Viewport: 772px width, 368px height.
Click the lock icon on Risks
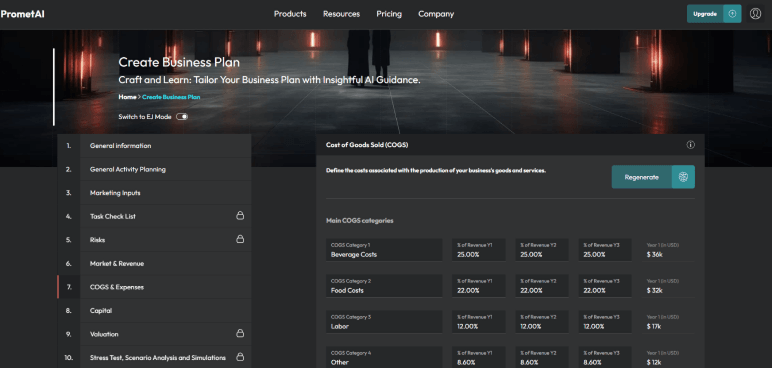[240, 239]
